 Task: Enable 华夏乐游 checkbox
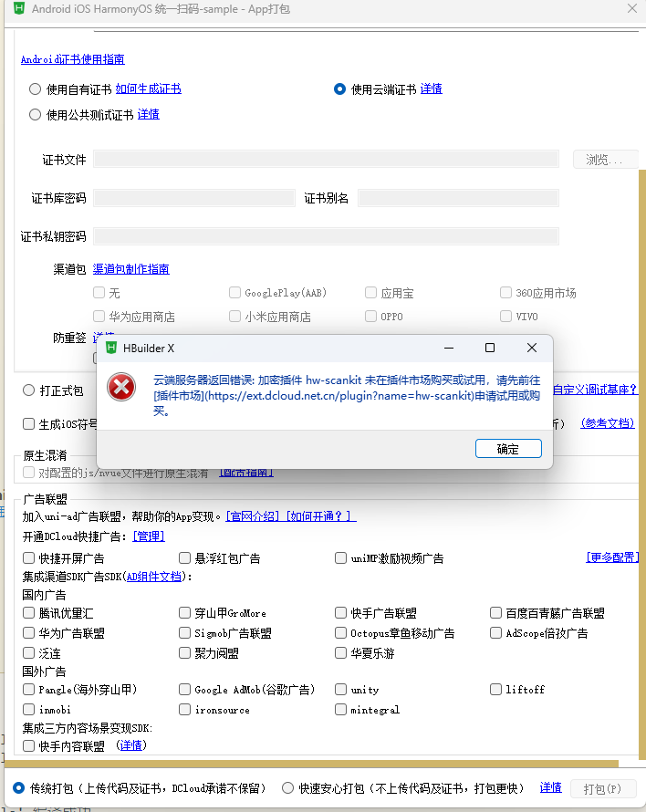click(x=340, y=652)
